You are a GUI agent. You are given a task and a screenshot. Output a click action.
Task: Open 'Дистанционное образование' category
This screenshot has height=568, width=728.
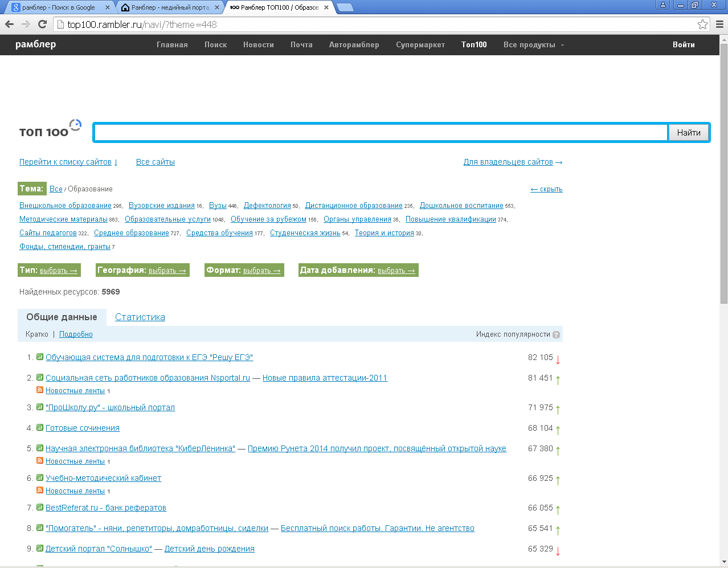coord(354,205)
